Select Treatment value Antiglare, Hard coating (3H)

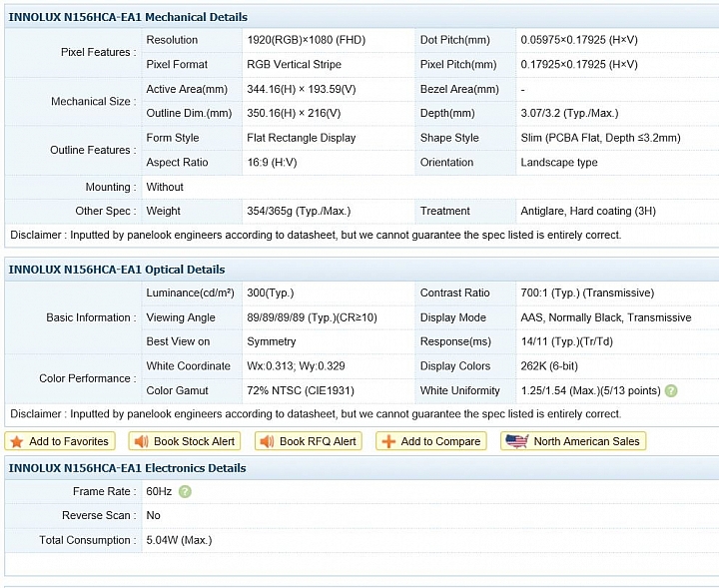pyautogui.click(x=588, y=212)
